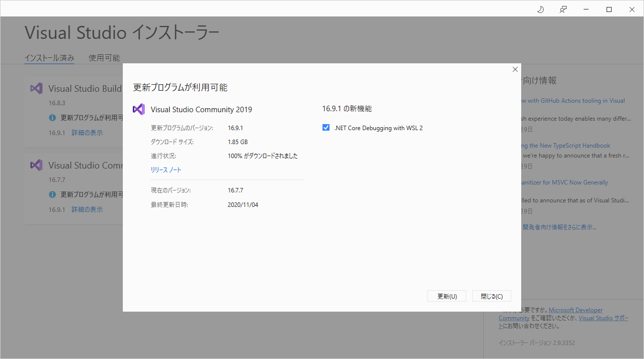
Task: Click dialog title 更新プログラムが利用可能
Action: point(180,87)
